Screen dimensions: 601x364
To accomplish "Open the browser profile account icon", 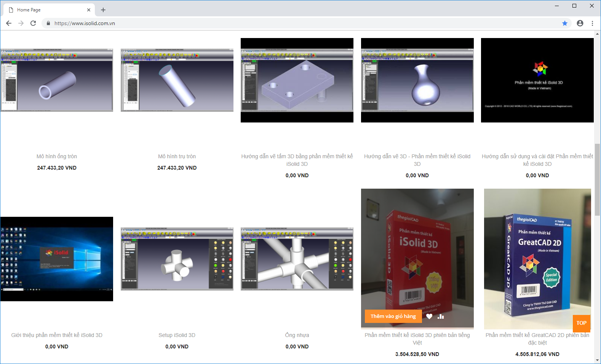I will (x=580, y=23).
